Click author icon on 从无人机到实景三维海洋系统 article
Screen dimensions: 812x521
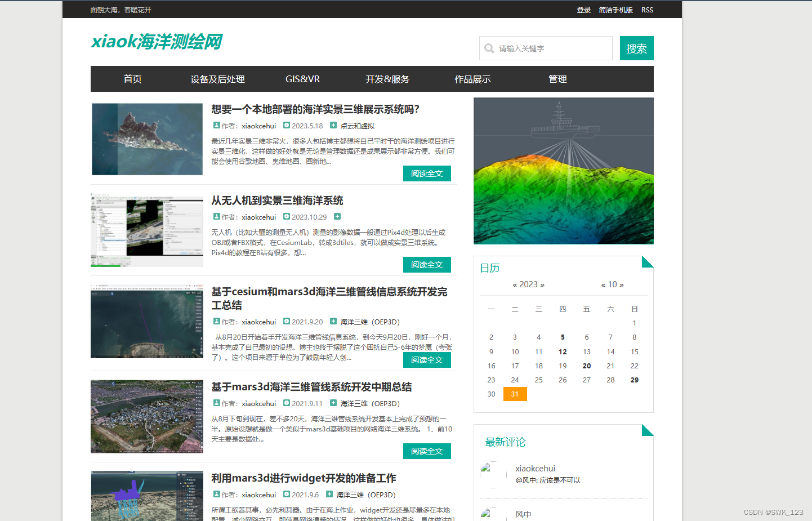[x=216, y=217]
